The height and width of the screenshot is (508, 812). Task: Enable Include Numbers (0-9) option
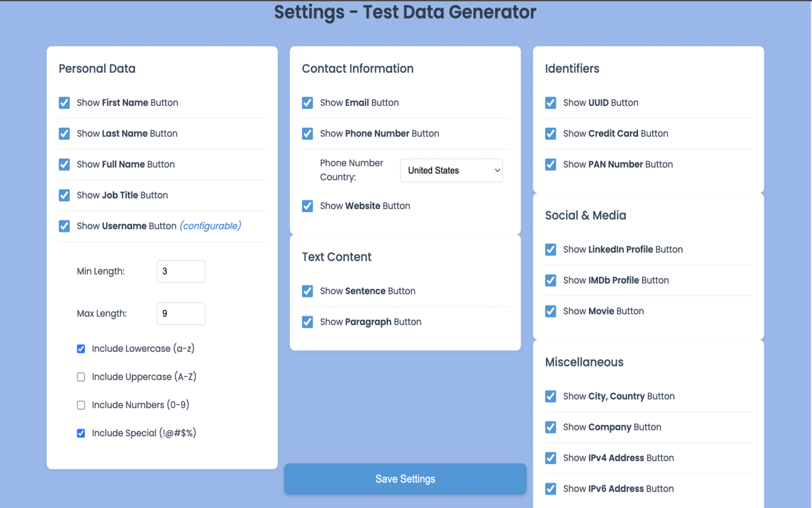click(x=81, y=404)
